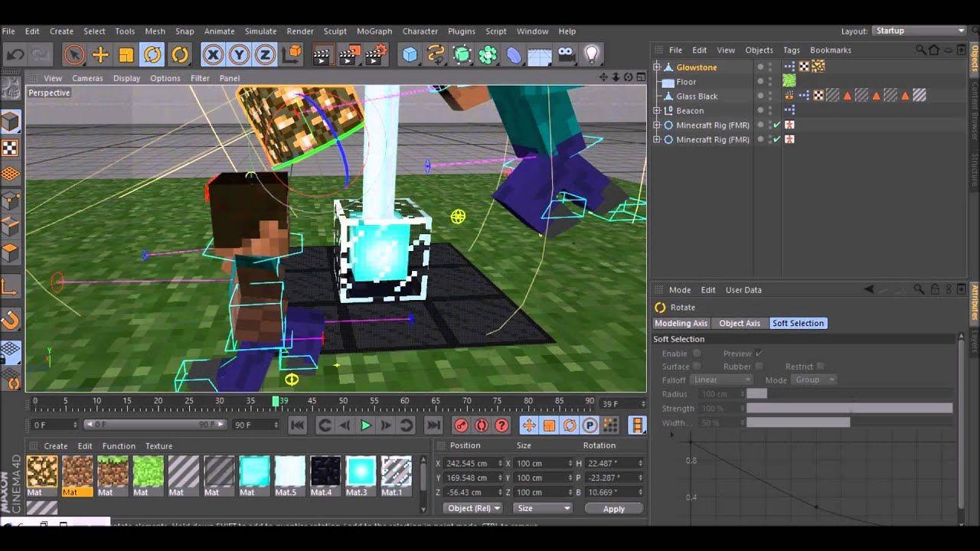980x551 pixels.
Task: Open the Falloff dropdown set to Linear
Action: tap(720, 380)
